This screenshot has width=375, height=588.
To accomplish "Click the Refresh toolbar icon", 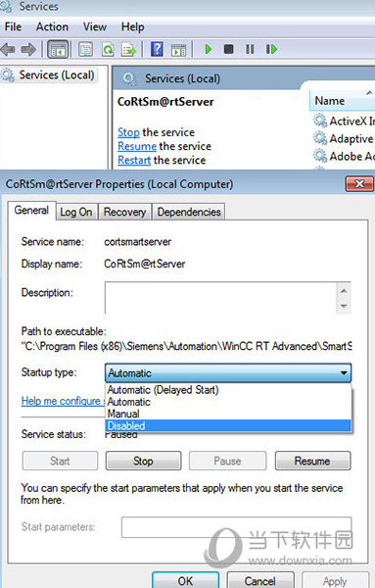I will [108, 49].
